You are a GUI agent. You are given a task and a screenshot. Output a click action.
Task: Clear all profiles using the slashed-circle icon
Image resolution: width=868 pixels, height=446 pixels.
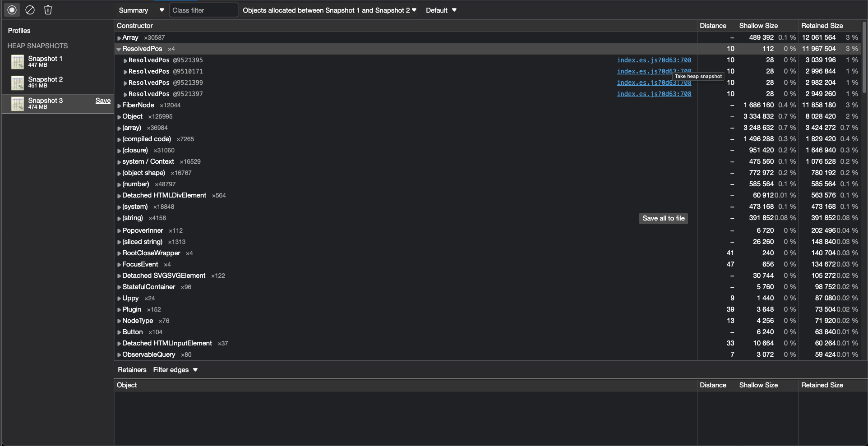30,9
